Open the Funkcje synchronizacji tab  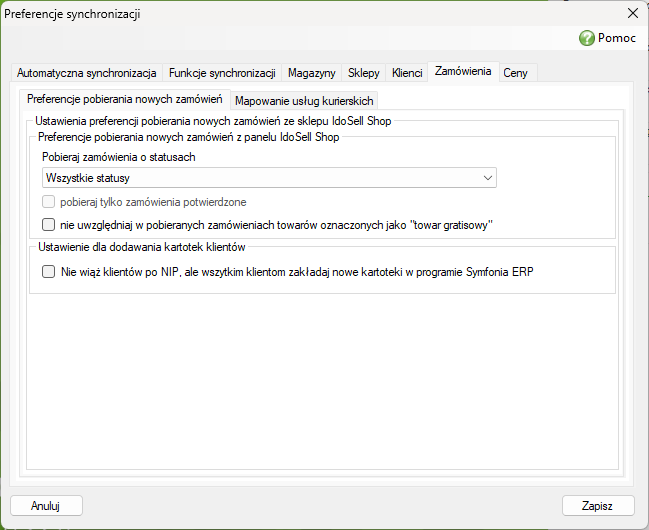tap(222, 73)
